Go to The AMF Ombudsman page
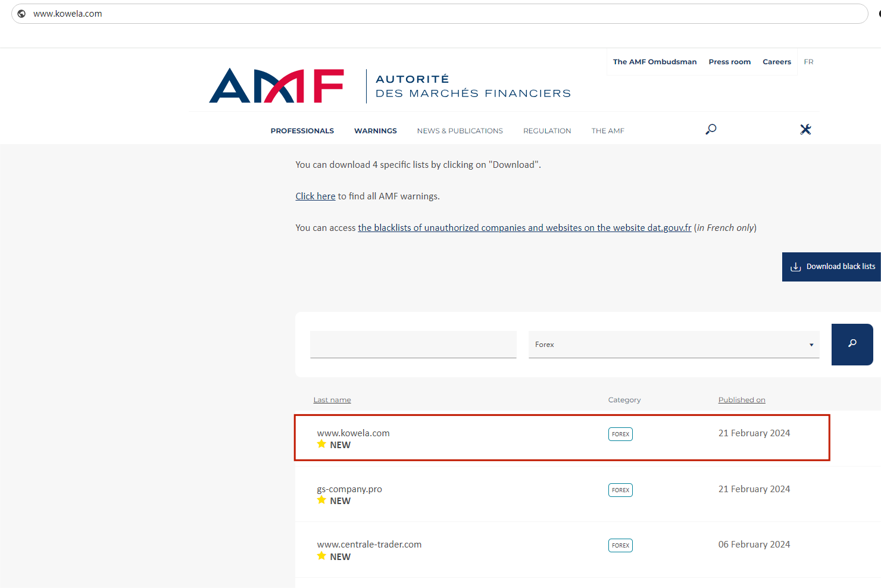 tap(655, 62)
